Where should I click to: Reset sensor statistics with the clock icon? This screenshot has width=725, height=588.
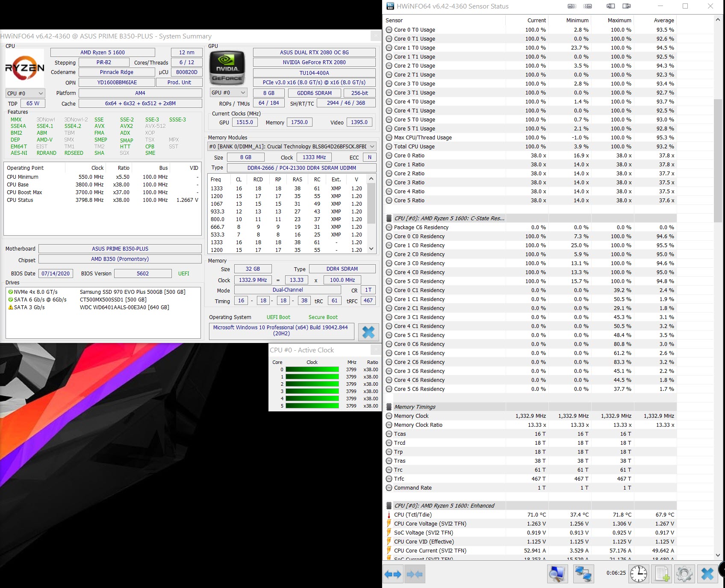638,574
